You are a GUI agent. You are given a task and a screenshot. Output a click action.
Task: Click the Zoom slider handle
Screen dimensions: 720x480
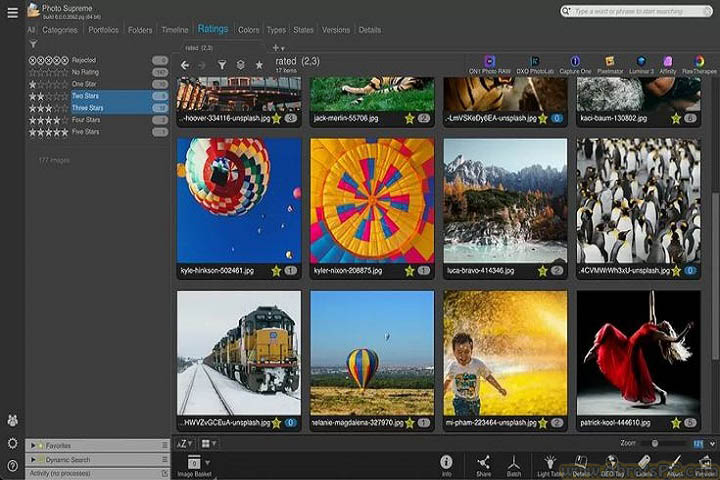[655, 444]
